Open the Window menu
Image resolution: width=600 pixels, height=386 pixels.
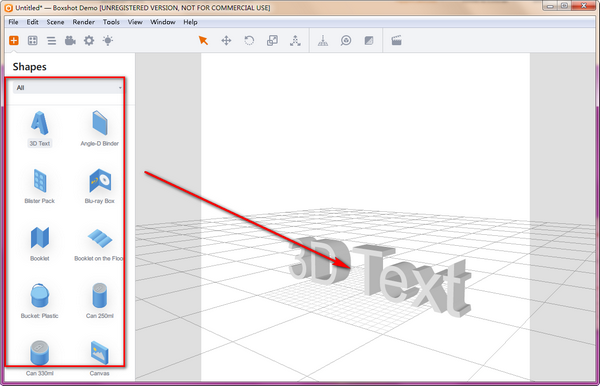pyautogui.click(x=163, y=22)
